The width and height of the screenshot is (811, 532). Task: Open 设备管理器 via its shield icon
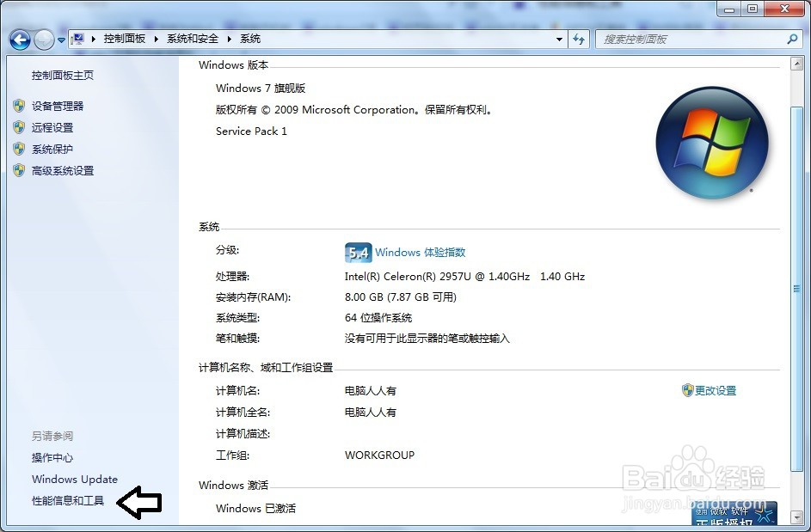coord(19,105)
